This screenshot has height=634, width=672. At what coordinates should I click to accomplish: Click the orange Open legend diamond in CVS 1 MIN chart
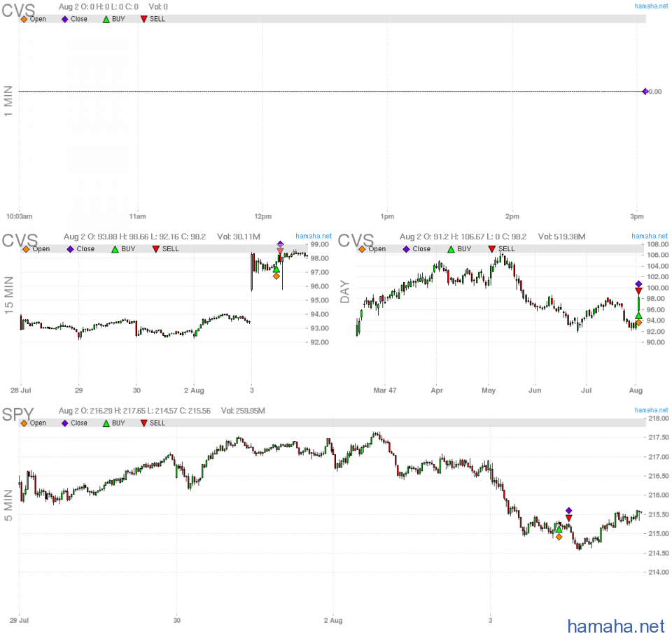[24, 20]
